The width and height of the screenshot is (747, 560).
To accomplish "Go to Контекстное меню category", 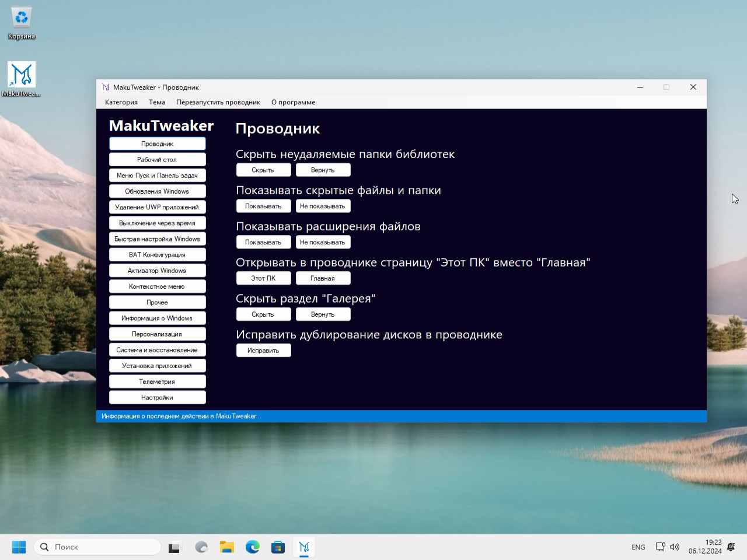I will [x=157, y=286].
